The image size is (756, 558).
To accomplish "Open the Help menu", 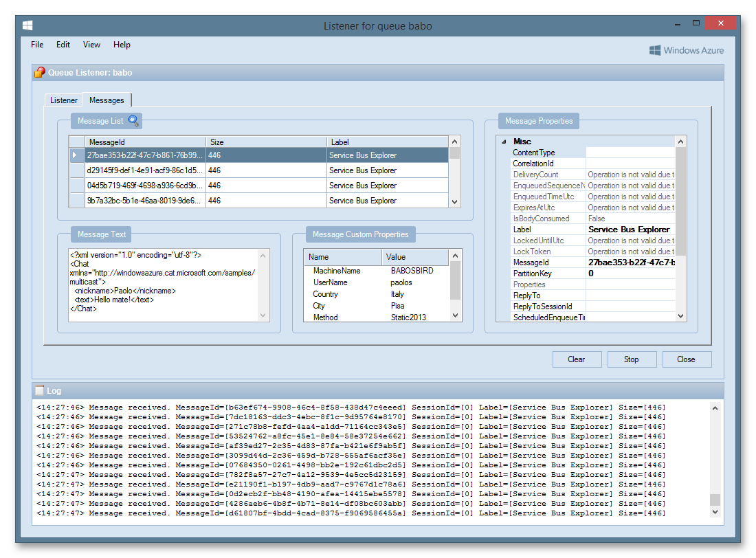I will point(122,45).
